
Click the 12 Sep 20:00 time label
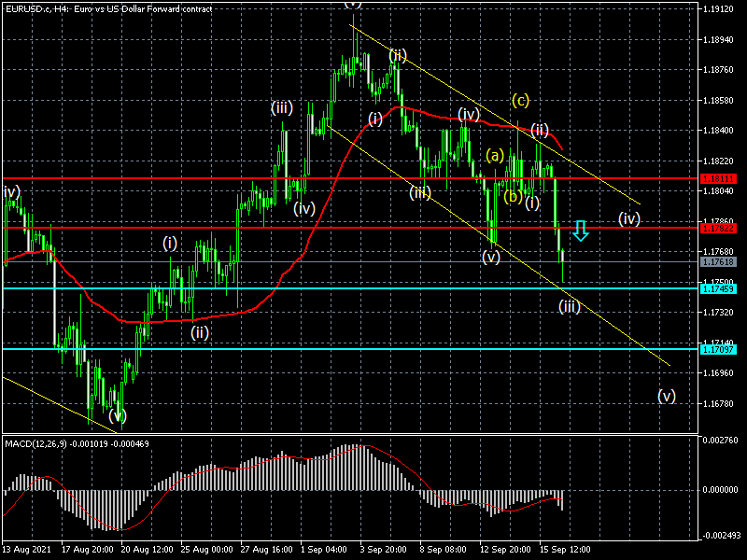click(x=505, y=549)
